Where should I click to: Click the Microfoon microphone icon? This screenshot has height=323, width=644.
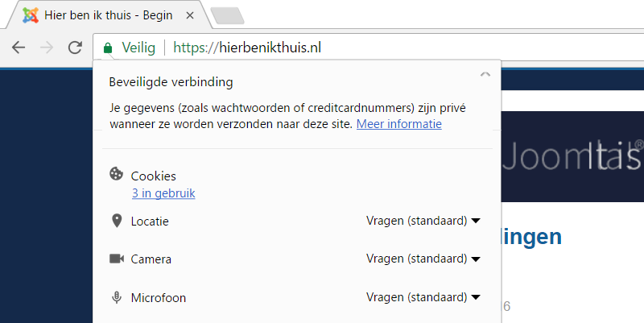tap(117, 297)
